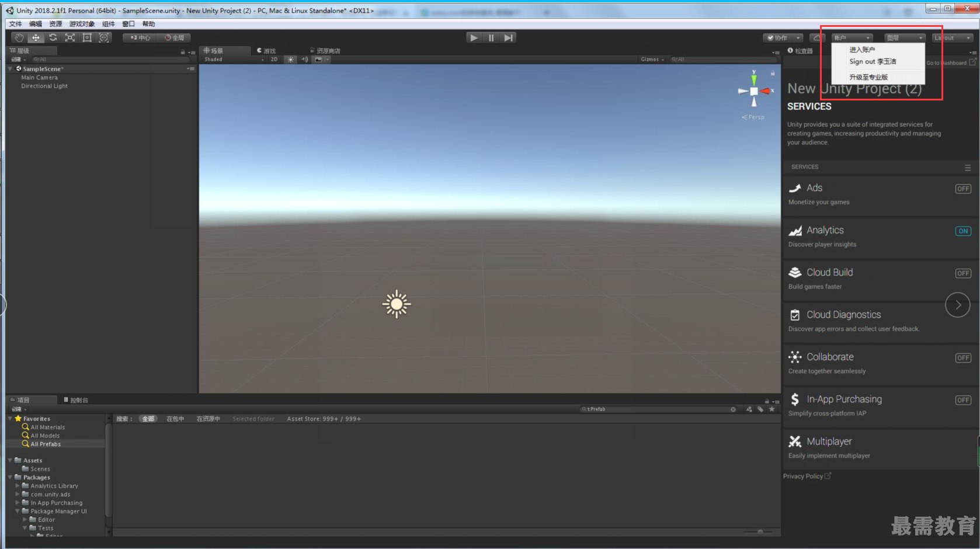
Task: Select the Move tool
Action: pos(36,37)
